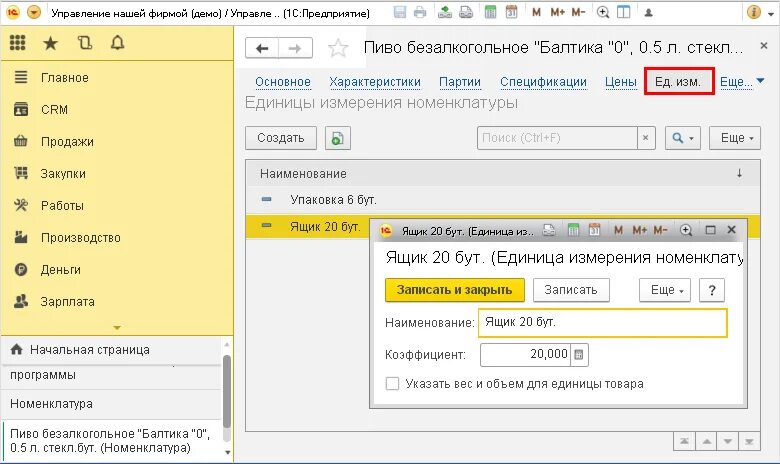Expand the Еще... navigation links dropdown
Viewport: 780px width, 464px height.
[x=742, y=82]
